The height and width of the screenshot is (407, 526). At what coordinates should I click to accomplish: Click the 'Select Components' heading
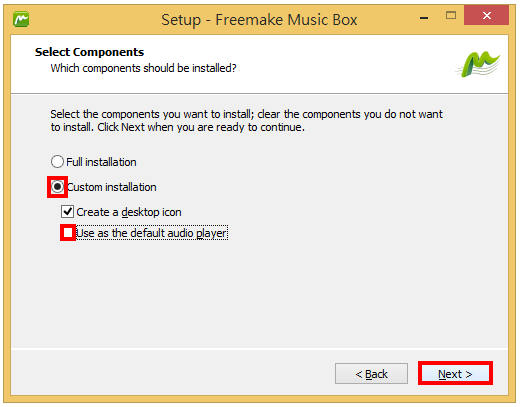click(90, 52)
